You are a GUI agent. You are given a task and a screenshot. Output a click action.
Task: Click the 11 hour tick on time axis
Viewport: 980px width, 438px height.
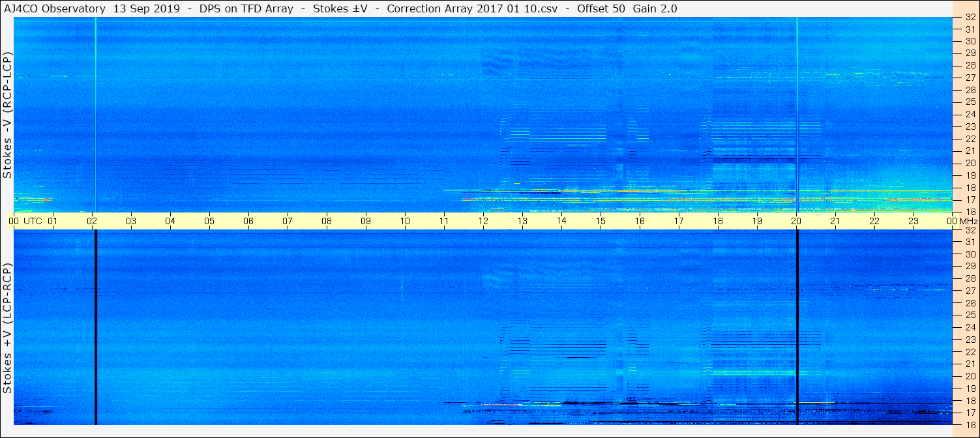click(x=444, y=221)
